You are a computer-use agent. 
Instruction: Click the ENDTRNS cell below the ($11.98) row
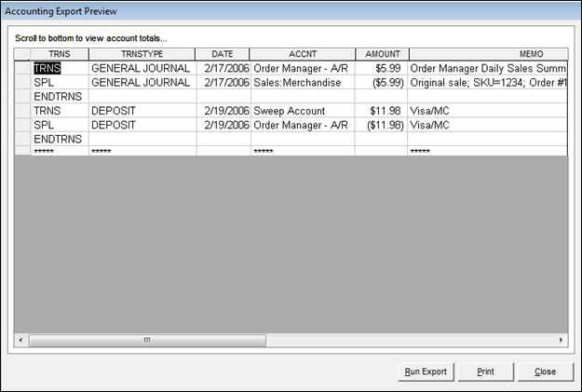(x=60, y=140)
